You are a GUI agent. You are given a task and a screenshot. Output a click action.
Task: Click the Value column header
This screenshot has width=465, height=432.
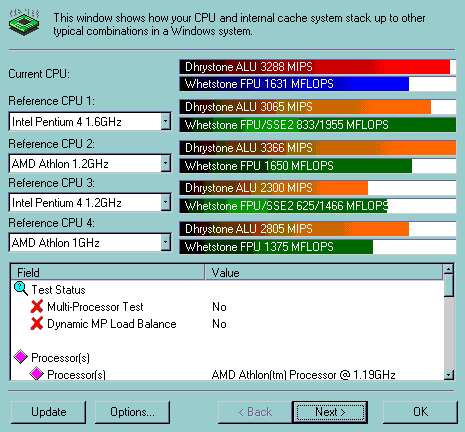click(324, 272)
